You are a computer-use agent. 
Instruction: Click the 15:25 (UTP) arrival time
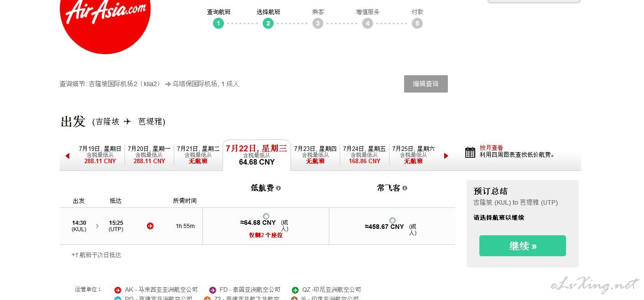pyautogui.click(x=116, y=226)
